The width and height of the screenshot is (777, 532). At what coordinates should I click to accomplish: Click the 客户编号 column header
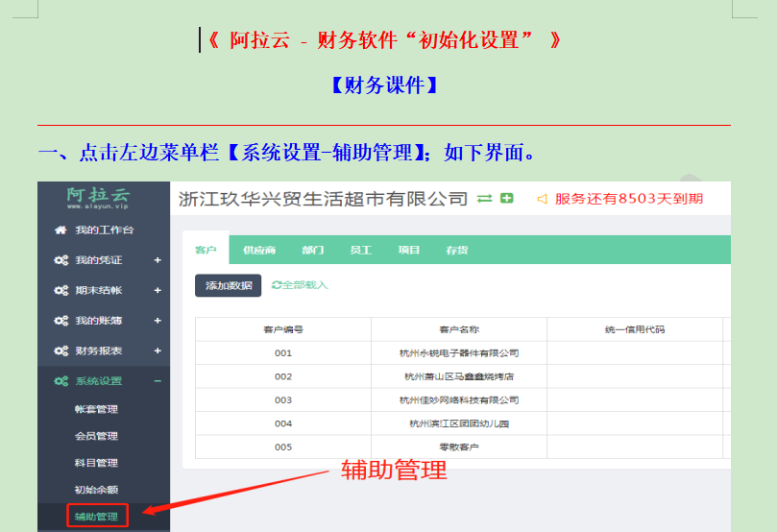coord(283,329)
